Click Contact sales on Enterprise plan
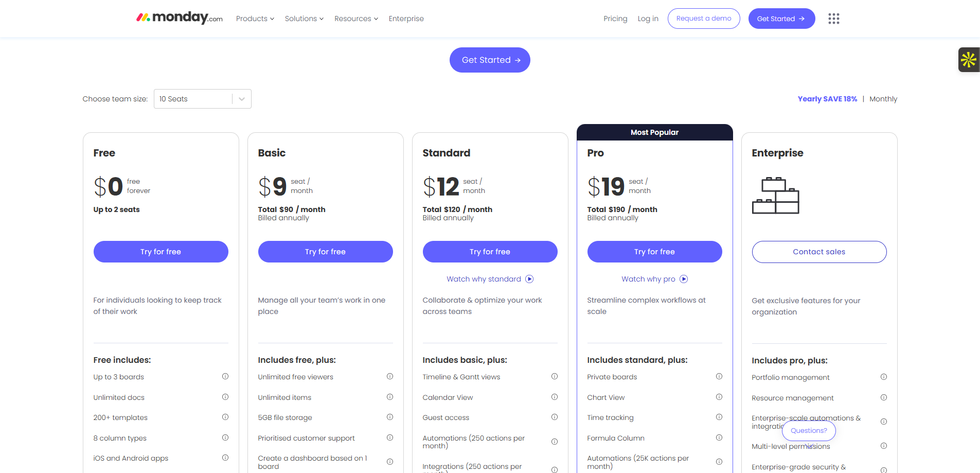The height and width of the screenshot is (473, 980). [819, 252]
